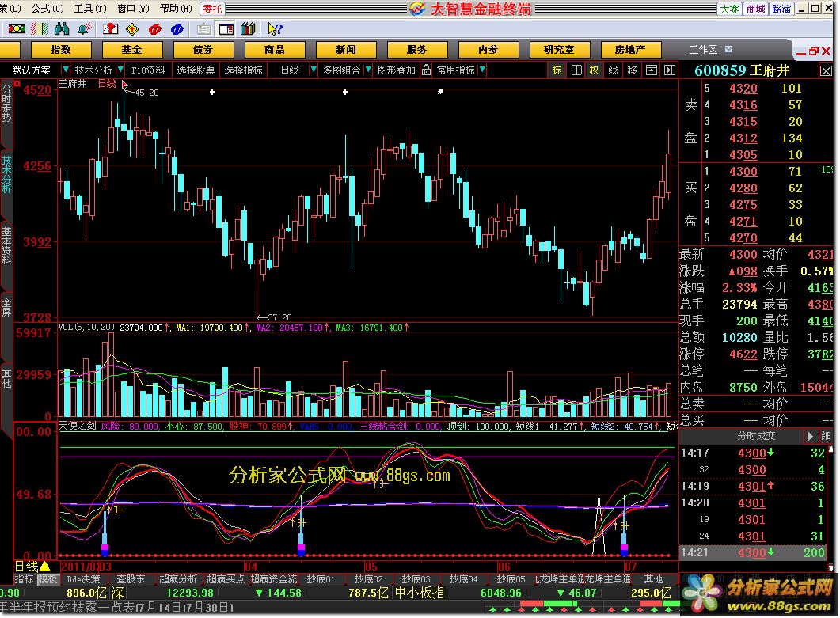Click the 债券 category button
The image size is (840, 618).
point(203,50)
